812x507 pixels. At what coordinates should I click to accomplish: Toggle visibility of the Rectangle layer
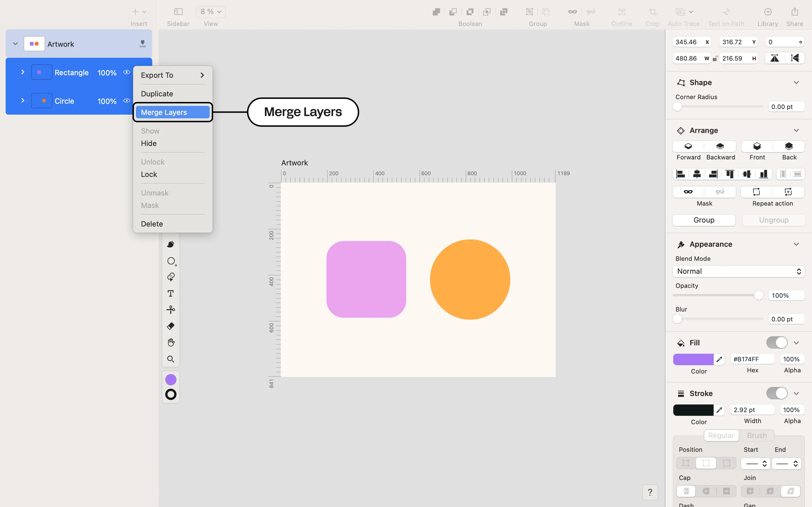[127, 72]
